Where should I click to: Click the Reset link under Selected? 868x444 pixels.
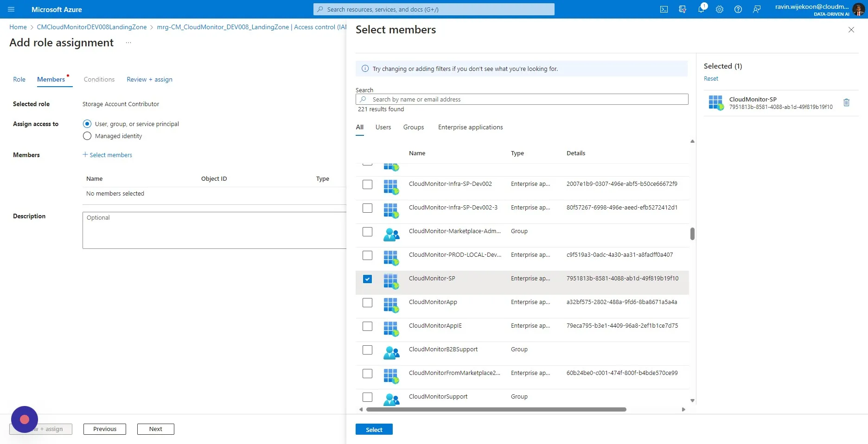(x=711, y=79)
